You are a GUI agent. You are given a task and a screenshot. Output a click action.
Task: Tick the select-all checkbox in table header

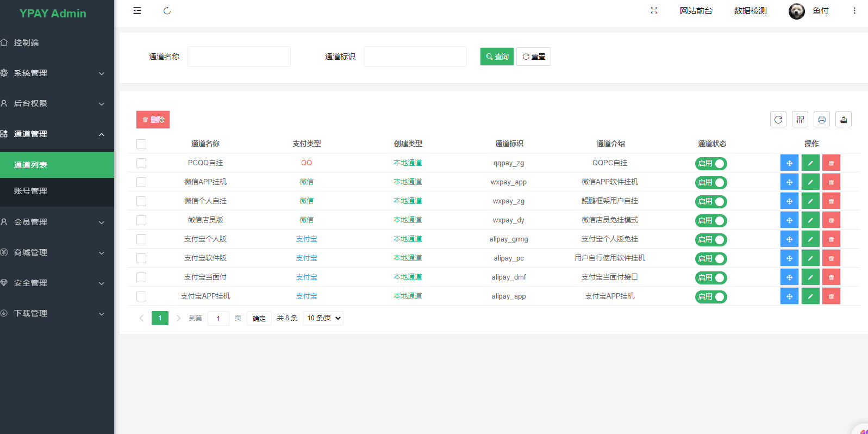[141, 144]
